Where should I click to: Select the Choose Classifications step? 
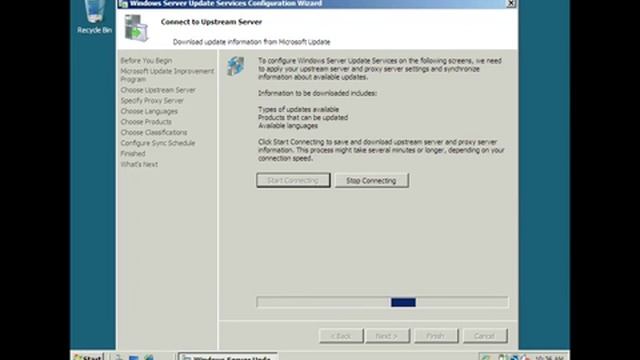(x=154, y=132)
